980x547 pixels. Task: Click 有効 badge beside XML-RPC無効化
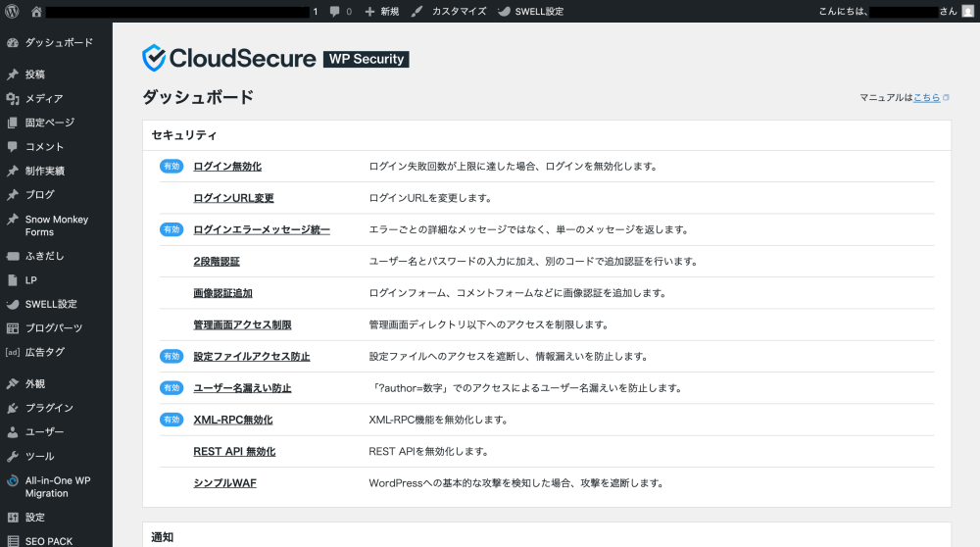(x=171, y=420)
